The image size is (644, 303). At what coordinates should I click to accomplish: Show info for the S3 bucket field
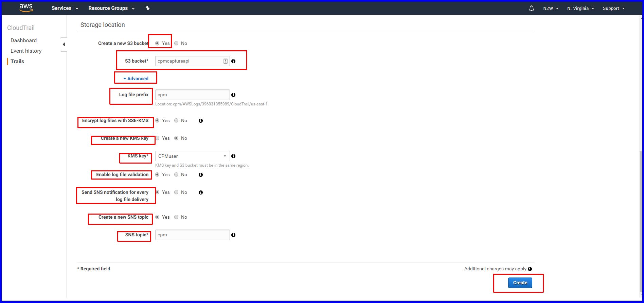tap(233, 61)
